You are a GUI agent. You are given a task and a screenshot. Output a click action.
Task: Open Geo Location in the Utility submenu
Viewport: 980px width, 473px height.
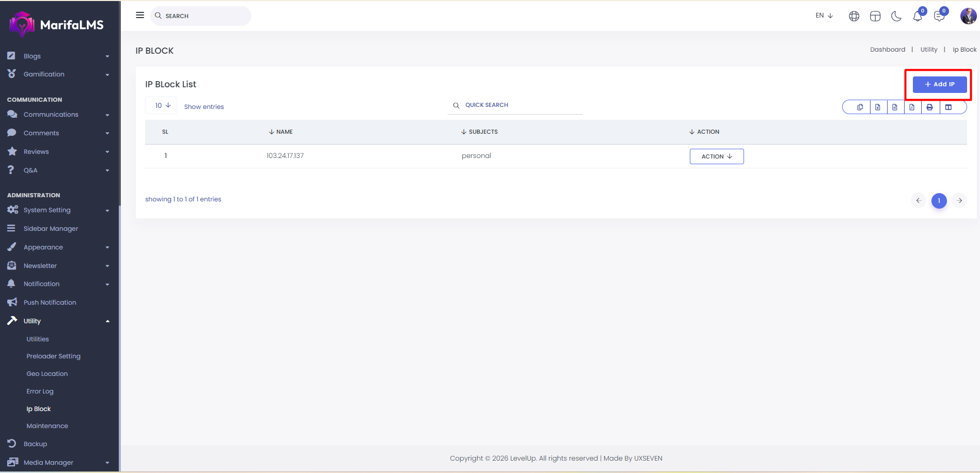click(47, 374)
